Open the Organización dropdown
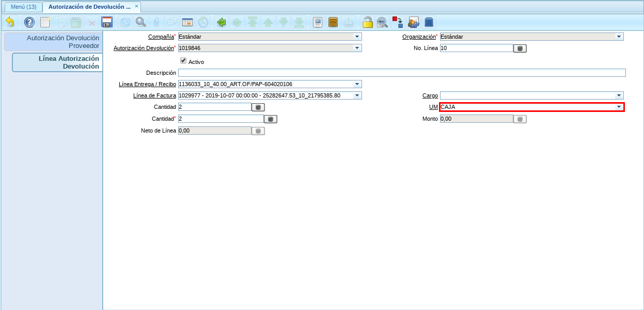The height and width of the screenshot is (310, 644). [x=619, y=37]
